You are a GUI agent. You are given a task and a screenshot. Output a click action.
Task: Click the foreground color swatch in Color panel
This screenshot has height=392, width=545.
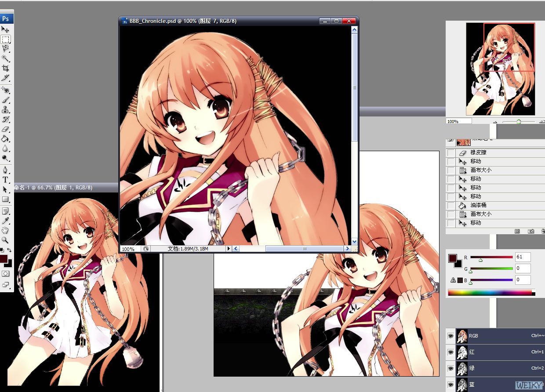453,258
